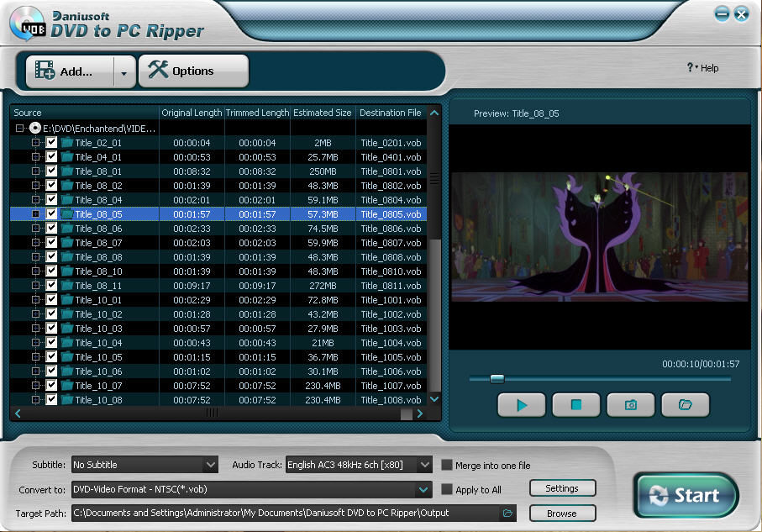Viewport: 762px width, 532px height.
Task: Collapse the E:\DVD\Enchantend source tree
Action: coord(19,129)
